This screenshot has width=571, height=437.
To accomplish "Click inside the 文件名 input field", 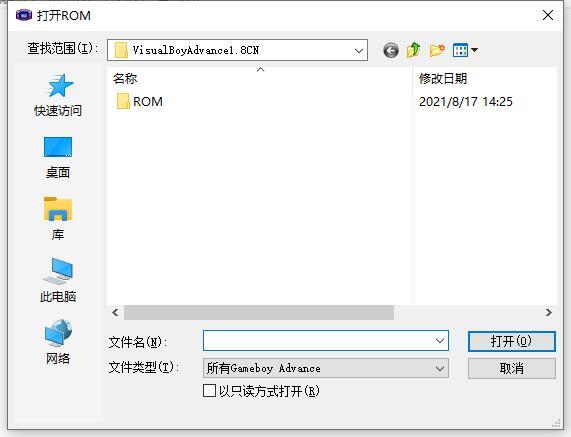I will point(318,341).
